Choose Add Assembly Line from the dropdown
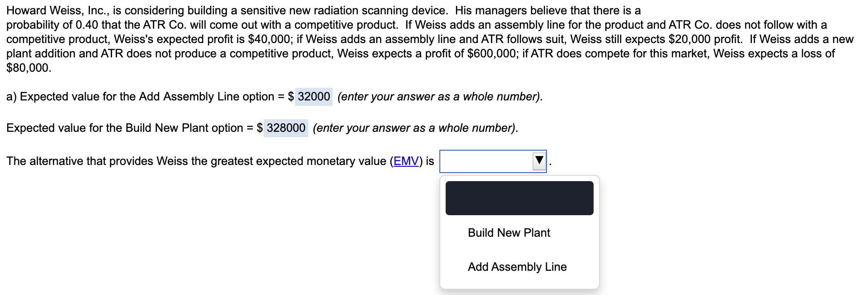The width and height of the screenshot is (868, 295). point(517,267)
